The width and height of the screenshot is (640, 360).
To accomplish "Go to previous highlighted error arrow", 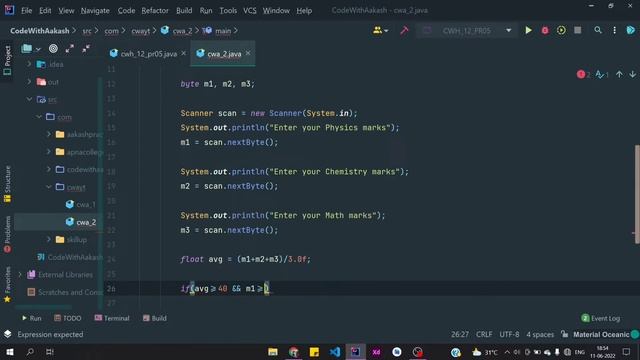I will (x=619, y=74).
